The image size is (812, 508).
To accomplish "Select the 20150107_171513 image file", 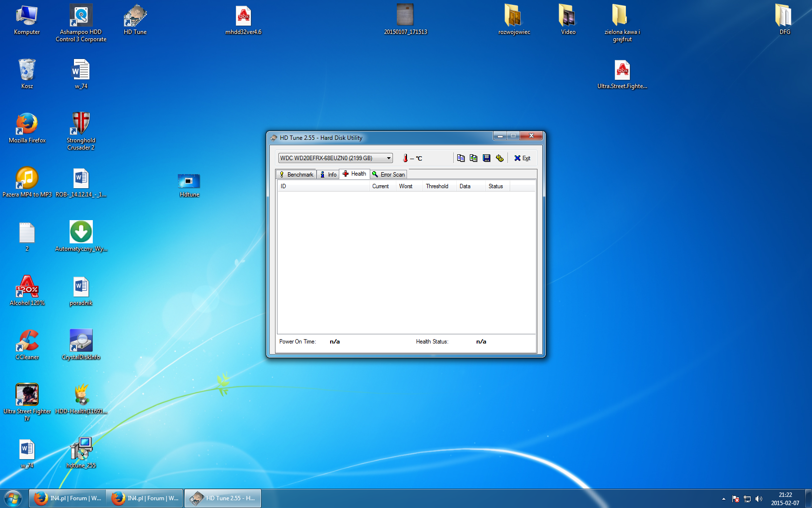I will click(406, 20).
